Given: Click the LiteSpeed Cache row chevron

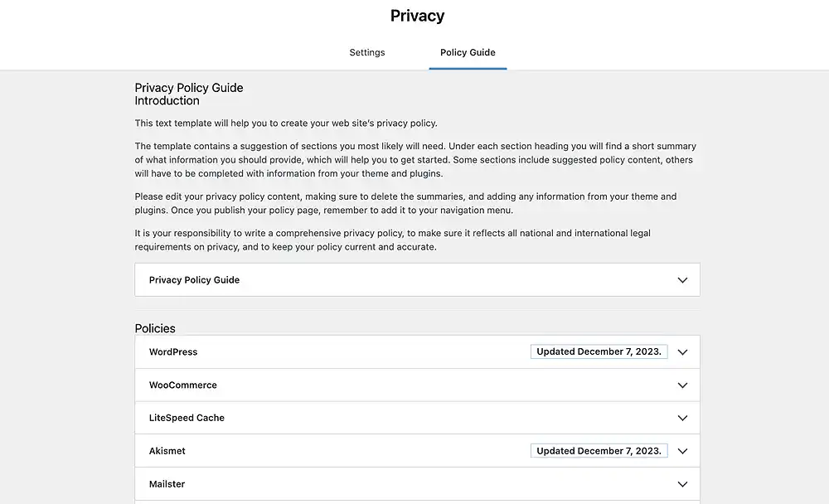Looking at the screenshot, I should click(682, 419).
